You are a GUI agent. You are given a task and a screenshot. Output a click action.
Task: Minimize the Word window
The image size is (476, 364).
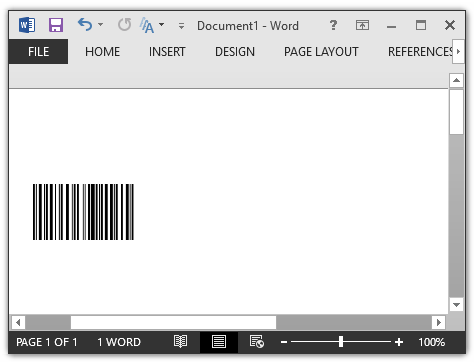pyautogui.click(x=391, y=26)
